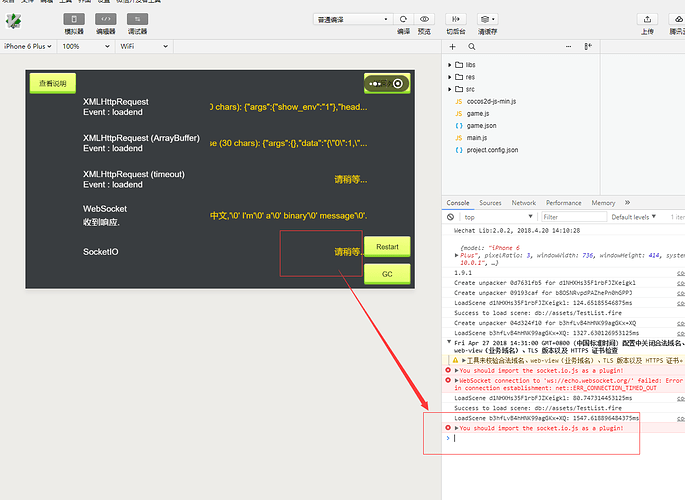Expand the yellow warning message

click(464, 361)
